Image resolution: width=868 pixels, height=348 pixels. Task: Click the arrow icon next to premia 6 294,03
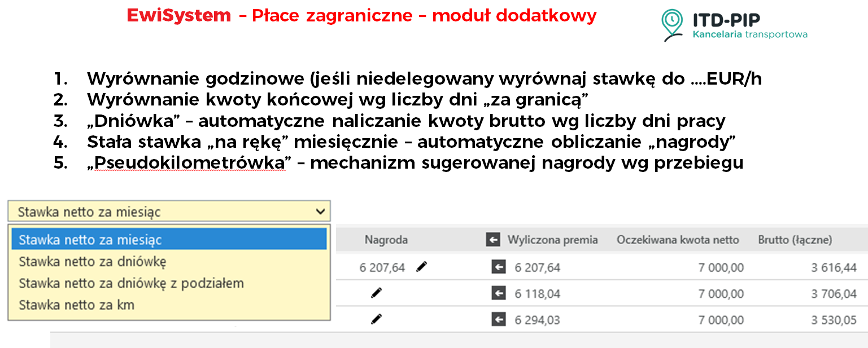498,320
